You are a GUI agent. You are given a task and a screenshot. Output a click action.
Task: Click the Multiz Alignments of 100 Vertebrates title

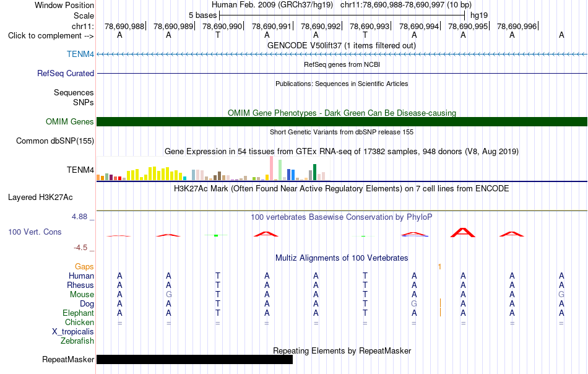[341, 258]
